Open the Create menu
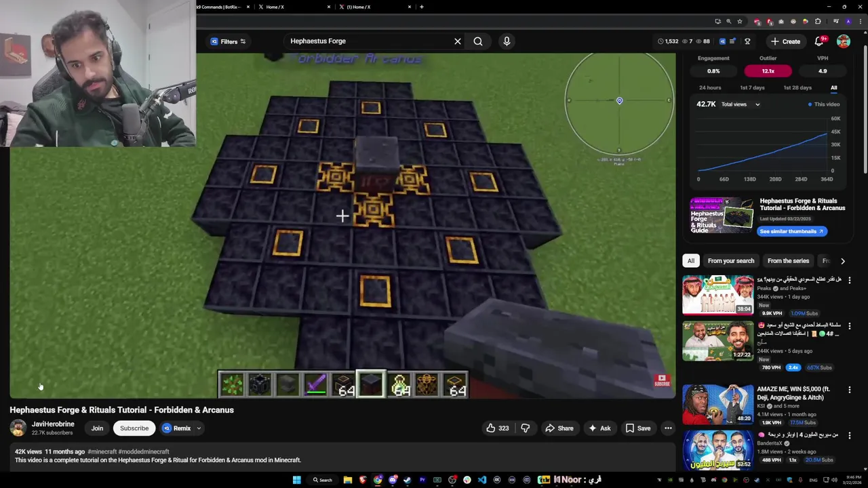Image resolution: width=868 pixels, height=488 pixels. coord(785,41)
